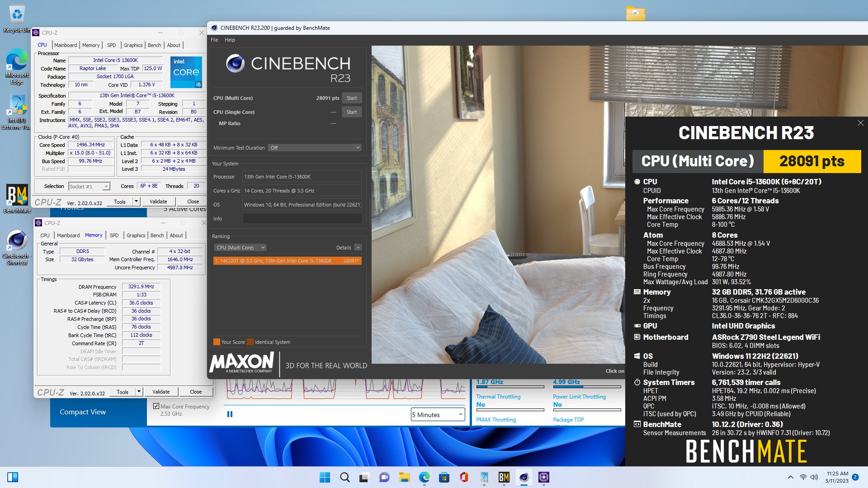Click Validate in top CPU-Z window
This screenshot has height=488, width=868.
tap(158, 202)
